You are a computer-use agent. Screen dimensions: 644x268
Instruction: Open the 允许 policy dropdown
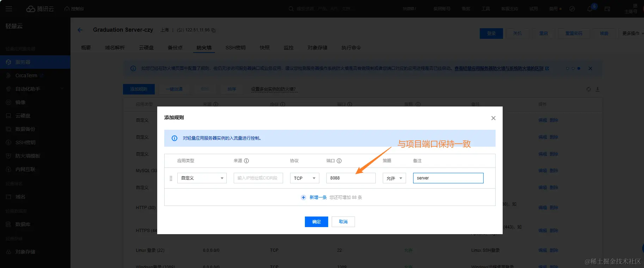[x=394, y=178]
